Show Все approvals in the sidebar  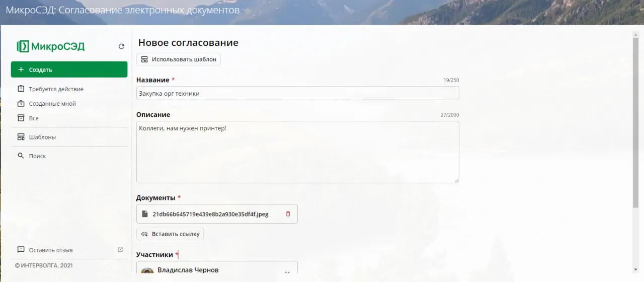point(34,118)
